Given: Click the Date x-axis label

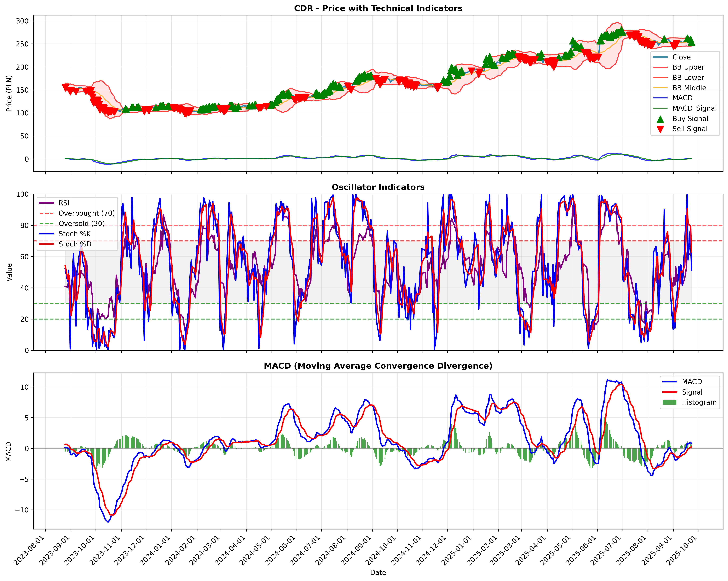Looking at the screenshot, I should [378, 572].
